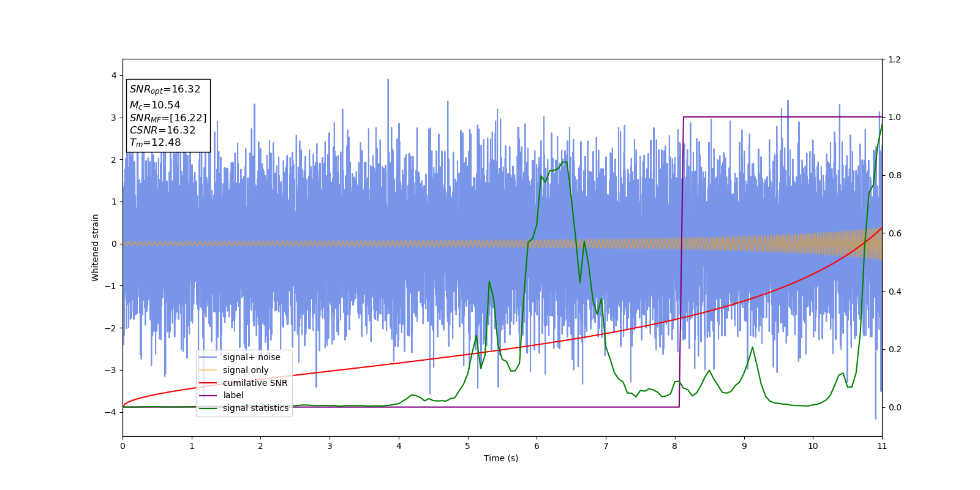This screenshot has width=980, height=490.
Task: Select the 0.2 tick label on the right axis
Action: tap(894, 349)
